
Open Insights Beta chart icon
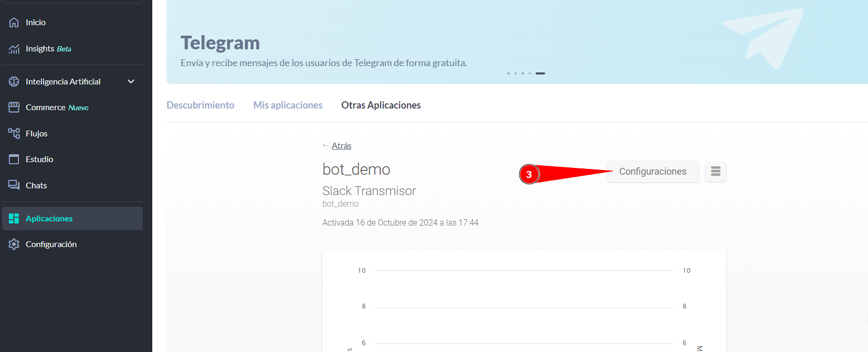14,49
